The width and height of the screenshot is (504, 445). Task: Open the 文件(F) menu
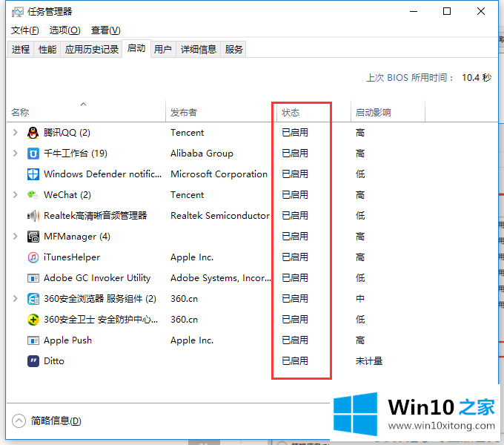click(x=24, y=30)
